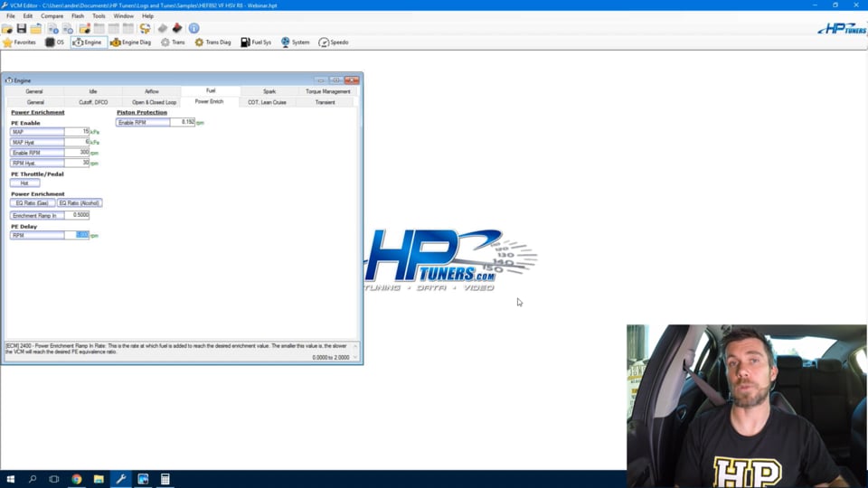Click the third toolbar folder icon

click(36, 28)
